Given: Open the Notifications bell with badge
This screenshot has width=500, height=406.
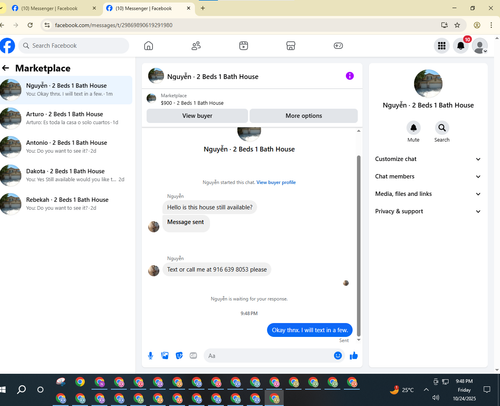Looking at the screenshot, I should (x=461, y=46).
